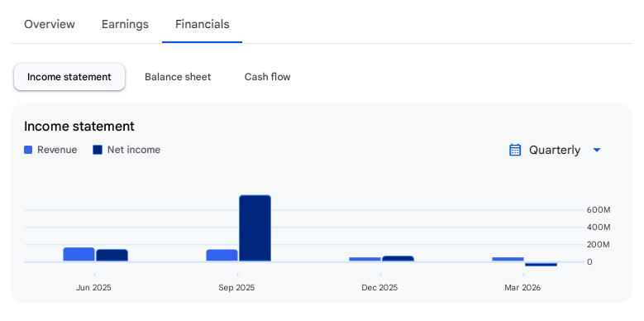Screen dimensions: 644x321
Task: Click the 200M y-axis value
Action: (x=599, y=245)
